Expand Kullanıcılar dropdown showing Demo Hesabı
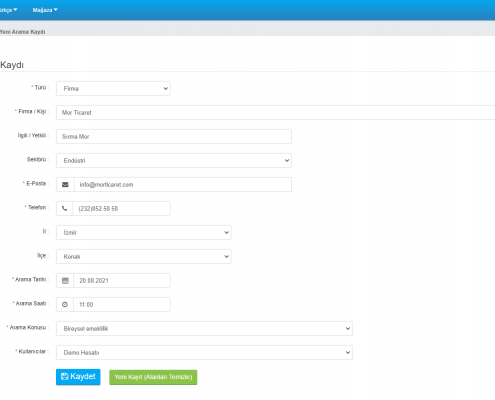Screen dimensions: 495x400 coord(204,353)
